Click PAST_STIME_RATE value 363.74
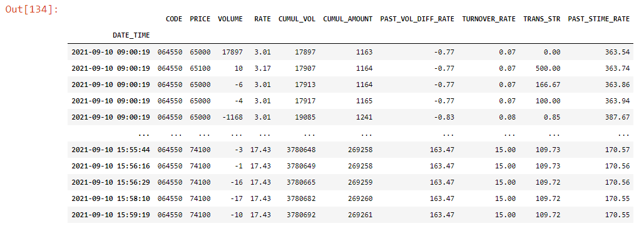Viewport: 644px width, 226px height. tap(617, 68)
